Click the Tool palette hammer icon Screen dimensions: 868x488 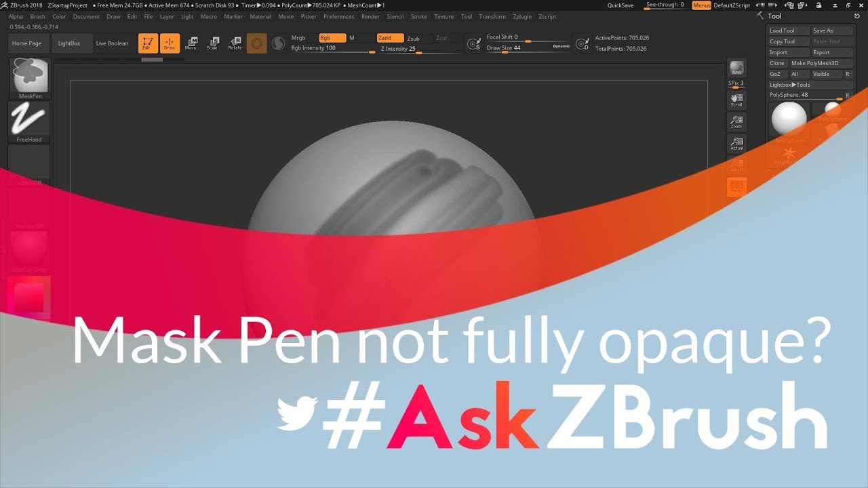[x=761, y=16]
